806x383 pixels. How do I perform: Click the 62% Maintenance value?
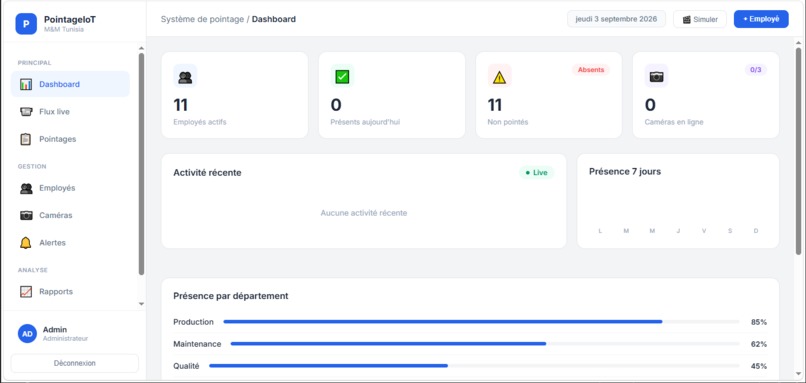tap(759, 344)
